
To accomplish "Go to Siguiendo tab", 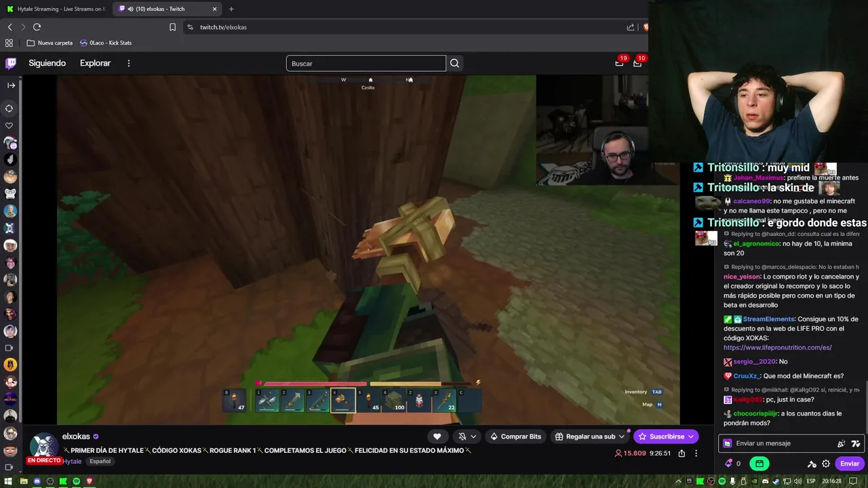I will [x=47, y=63].
